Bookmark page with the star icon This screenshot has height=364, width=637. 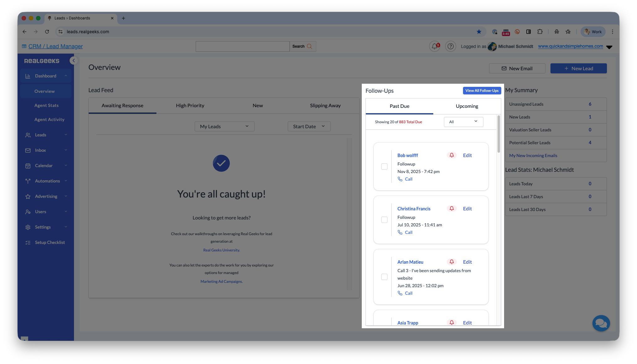[x=479, y=32]
